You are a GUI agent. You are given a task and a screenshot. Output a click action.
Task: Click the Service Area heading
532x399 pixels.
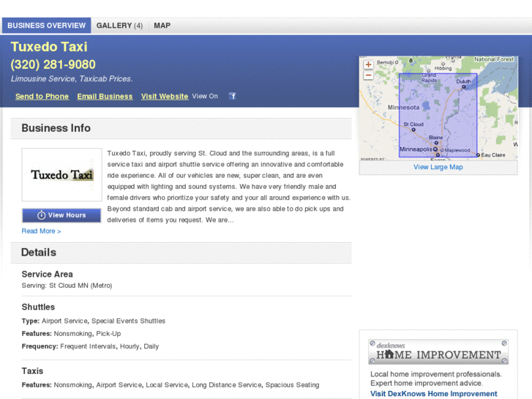47,274
